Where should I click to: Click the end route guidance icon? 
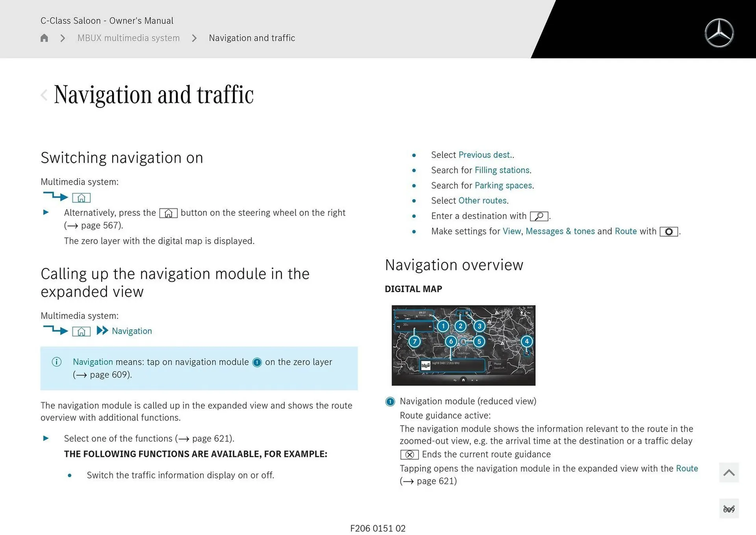pyautogui.click(x=409, y=455)
